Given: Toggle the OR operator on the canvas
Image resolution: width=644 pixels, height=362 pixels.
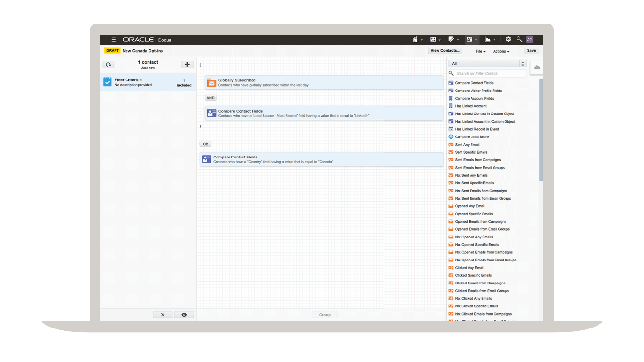Looking at the screenshot, I should pos(205,144).
